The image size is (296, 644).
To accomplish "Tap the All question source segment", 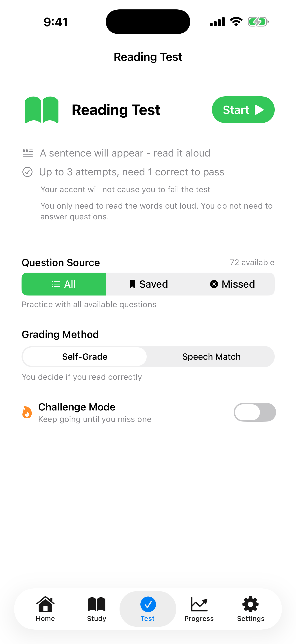I will tap(64, 284).
